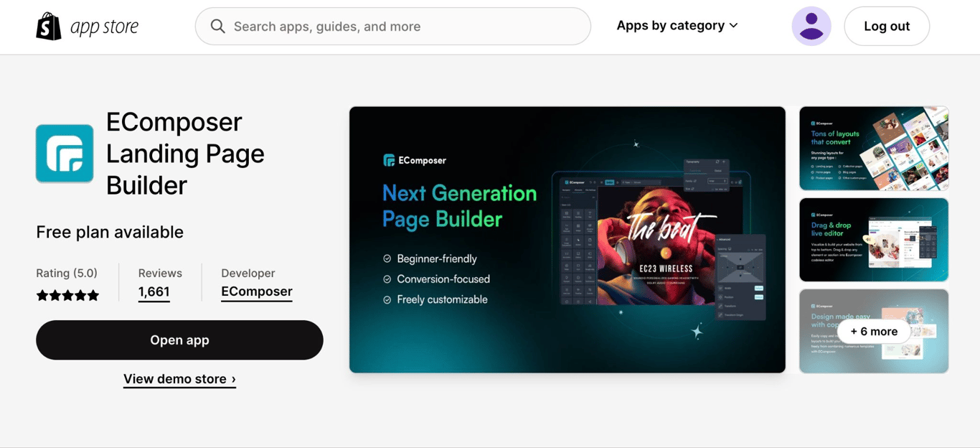Open the 1,661 reviews link

click(154, 291)
